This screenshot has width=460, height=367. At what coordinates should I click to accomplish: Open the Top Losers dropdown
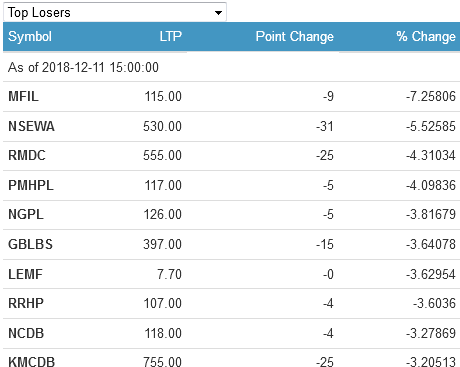115,12
